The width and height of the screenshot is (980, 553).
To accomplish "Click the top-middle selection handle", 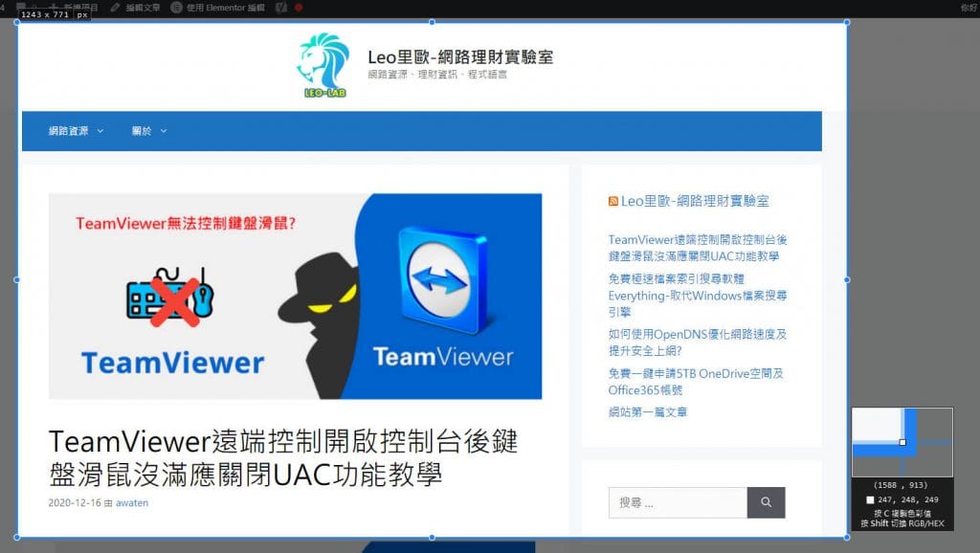I will tap(432, 23).
